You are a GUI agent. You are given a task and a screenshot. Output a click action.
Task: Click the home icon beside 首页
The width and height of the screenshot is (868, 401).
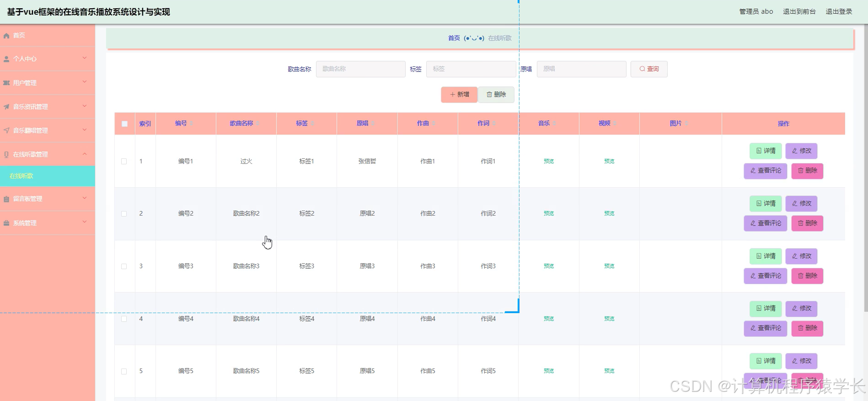tap(6, 36)
